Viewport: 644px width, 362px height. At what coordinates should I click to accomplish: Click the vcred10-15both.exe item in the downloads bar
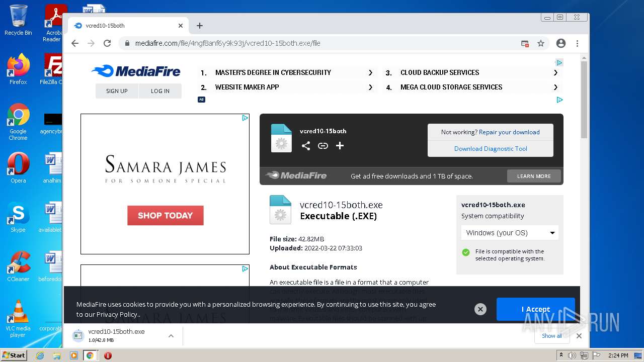pyautogui.click(x=117, y=336)
